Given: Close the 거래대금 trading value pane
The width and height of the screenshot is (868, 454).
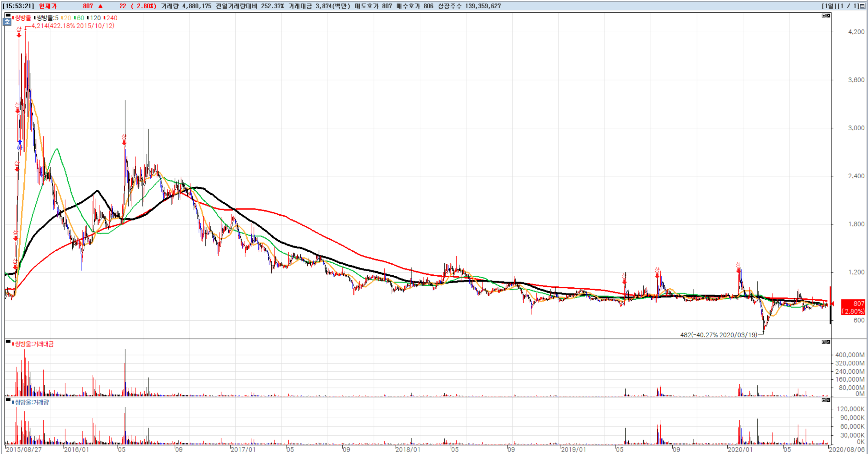Looking at the screenshot, I should click(x=828, y=342).
